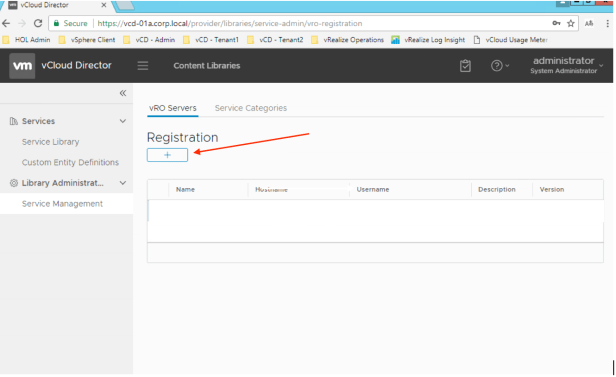Image resolution: width=616 pixels, height=377 pixels.
Task: Open the vCD - Tenant1 bookmark
Action: click(211, 40)
